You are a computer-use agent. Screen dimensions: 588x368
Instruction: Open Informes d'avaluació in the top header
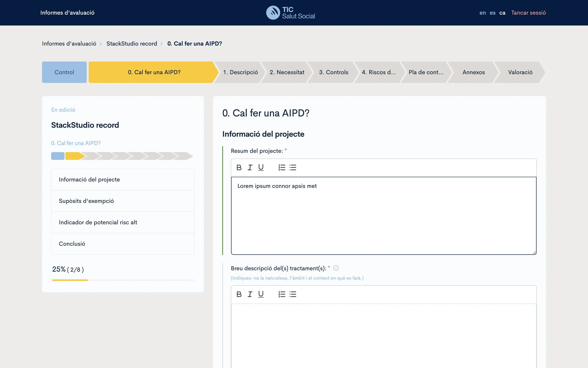click(67, 13)
